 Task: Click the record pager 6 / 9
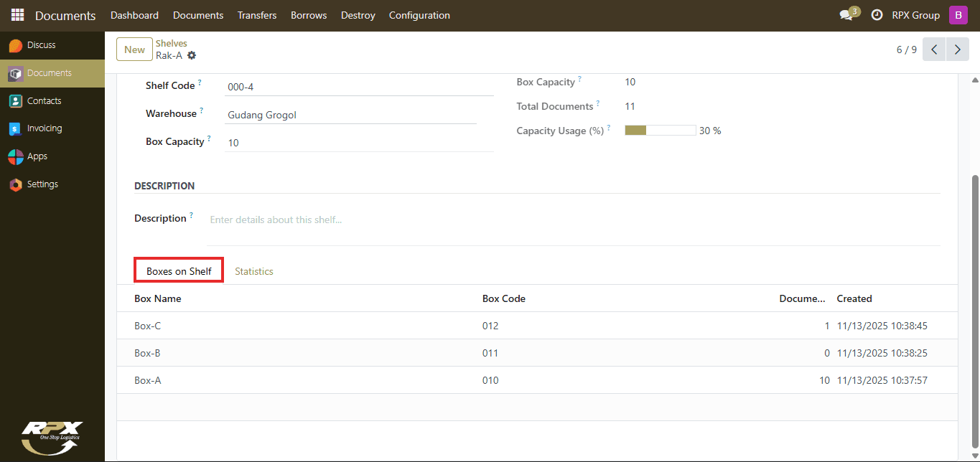[x=906, y=49]
